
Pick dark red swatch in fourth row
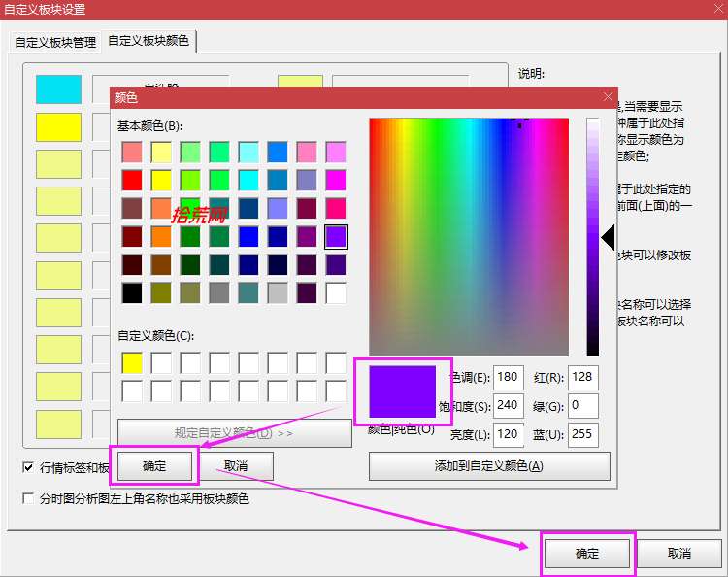tap(132, 237)
